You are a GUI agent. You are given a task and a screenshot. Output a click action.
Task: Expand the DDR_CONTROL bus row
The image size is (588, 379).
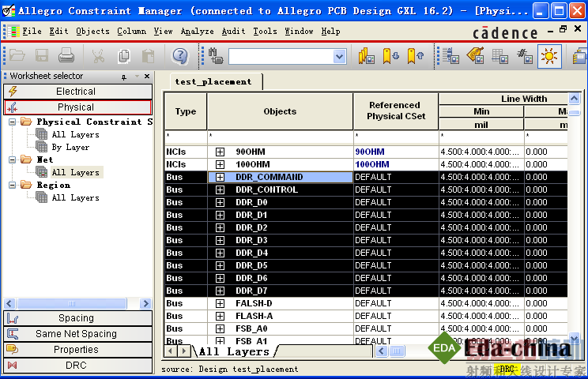(x=220, y=189)
